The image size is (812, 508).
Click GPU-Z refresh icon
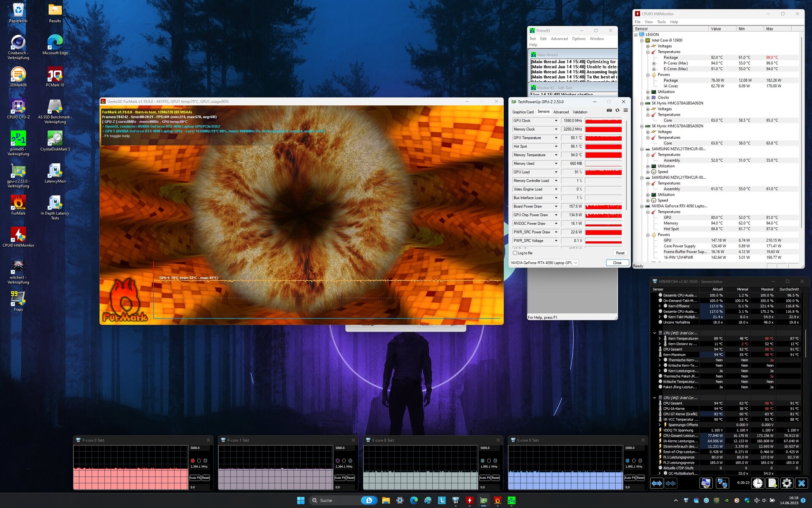[617, 110]
